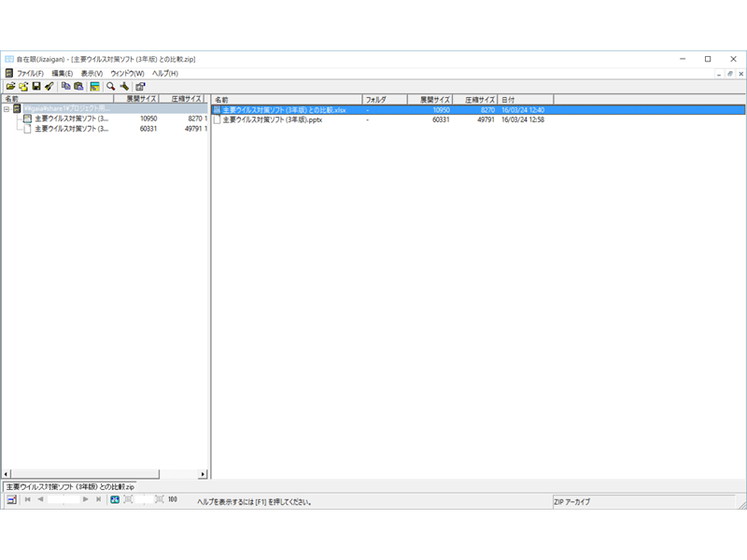Open the ファイル(F) menu
This screenshot has width=747, height=560.
click(30, 73)
